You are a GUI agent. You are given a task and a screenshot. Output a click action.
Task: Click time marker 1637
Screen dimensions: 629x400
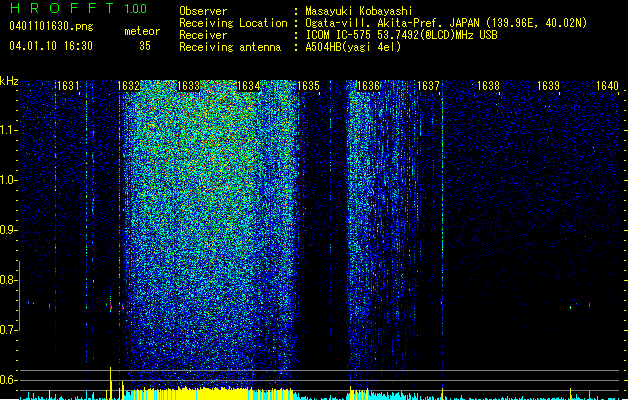[x=428, y=86]
